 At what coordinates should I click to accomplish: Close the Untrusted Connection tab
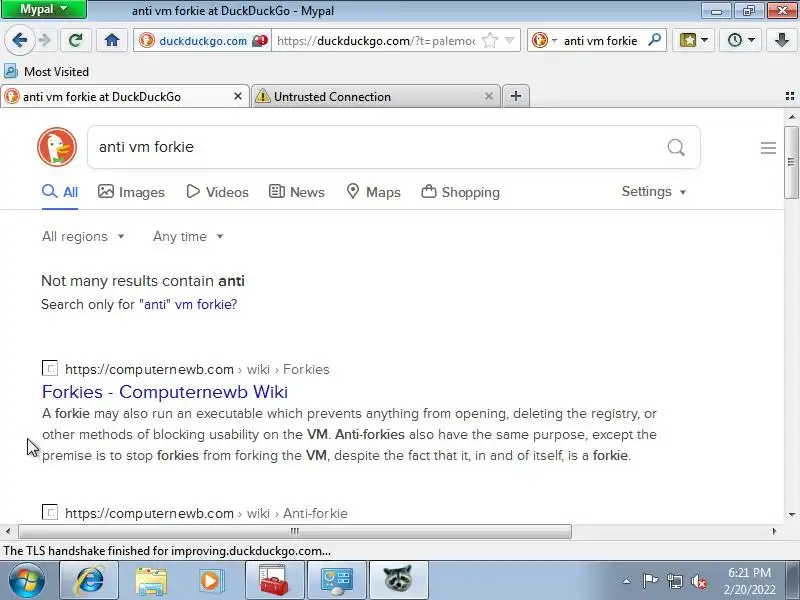(489, 96)
